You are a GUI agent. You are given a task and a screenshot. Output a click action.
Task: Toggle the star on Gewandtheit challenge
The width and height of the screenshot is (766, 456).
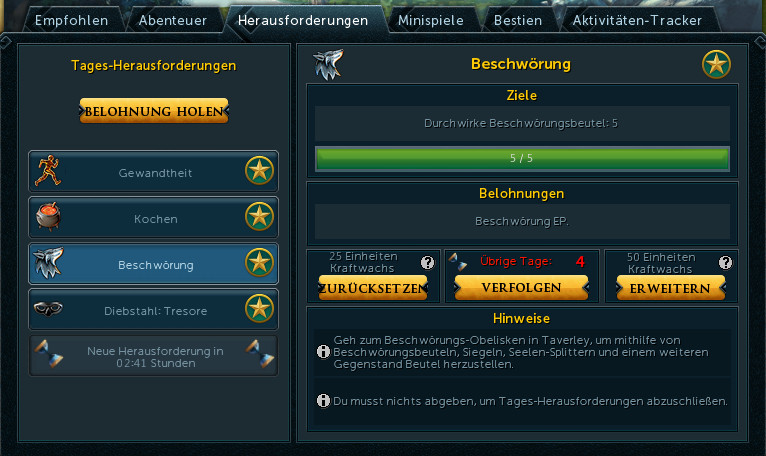[259, 171]
